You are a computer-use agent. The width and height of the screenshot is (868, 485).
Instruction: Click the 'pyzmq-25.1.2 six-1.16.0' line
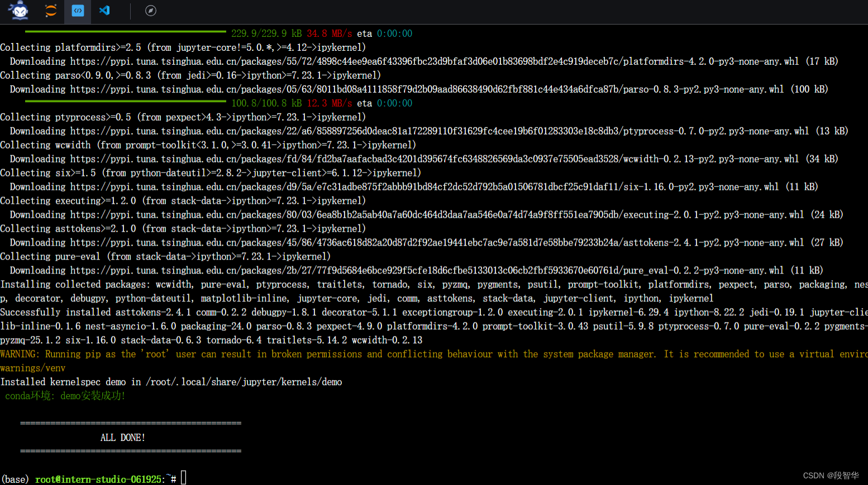coord(211,340)
